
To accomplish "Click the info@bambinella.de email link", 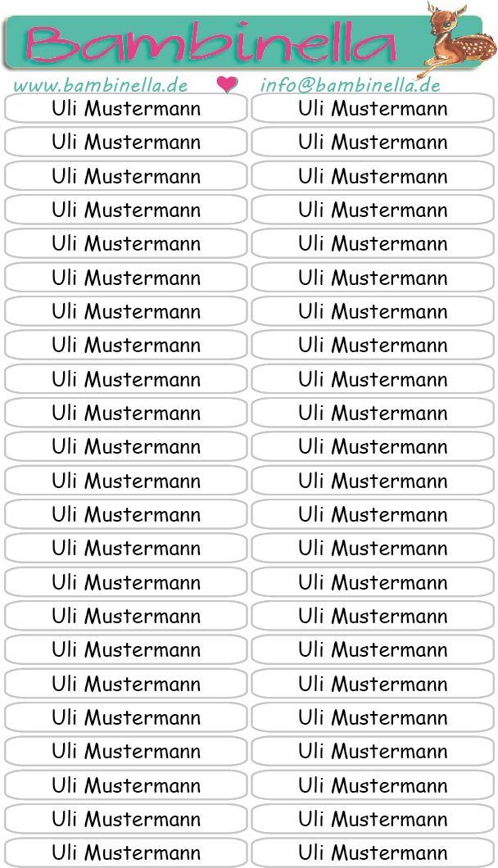I will [x=351, y=85].
